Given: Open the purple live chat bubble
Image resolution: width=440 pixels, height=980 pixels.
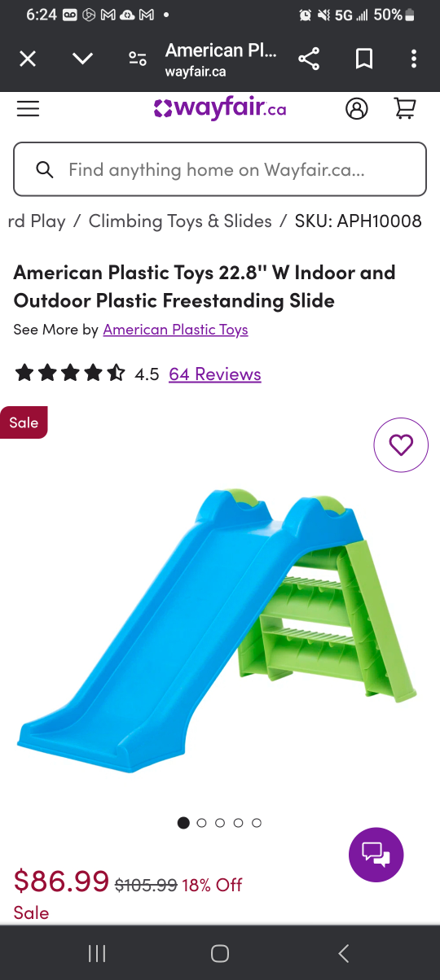Looking at the screenshot, I should coord(376,854).
